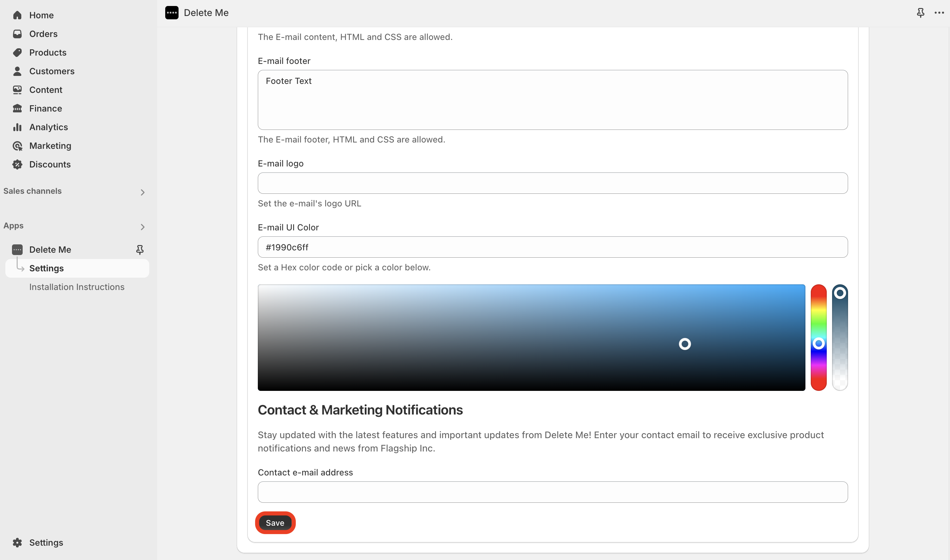Screen dimensions: 950x560
Task: Open the Products section
Action: pyautogui.click(x=48, y=53)
